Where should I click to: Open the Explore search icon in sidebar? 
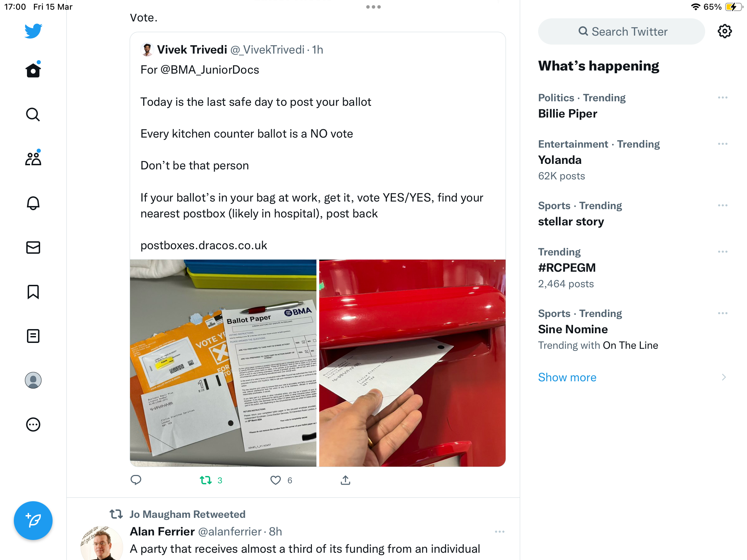33,114
